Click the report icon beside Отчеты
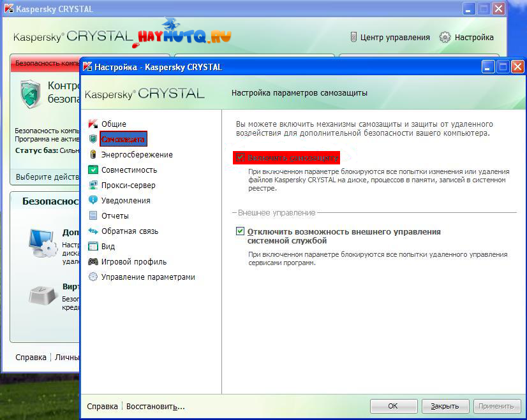Viewport: 527px width, 420px height. [x=93, y=215]
